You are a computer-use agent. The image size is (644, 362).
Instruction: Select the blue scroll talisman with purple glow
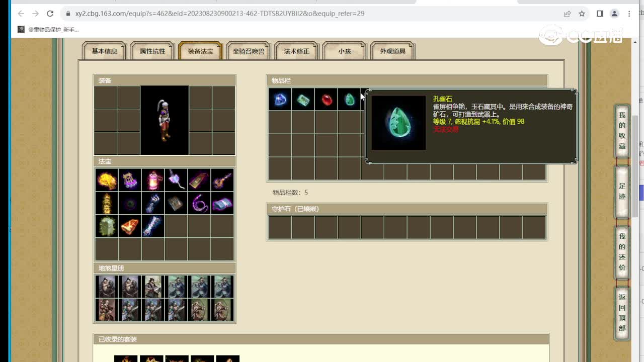222,203
